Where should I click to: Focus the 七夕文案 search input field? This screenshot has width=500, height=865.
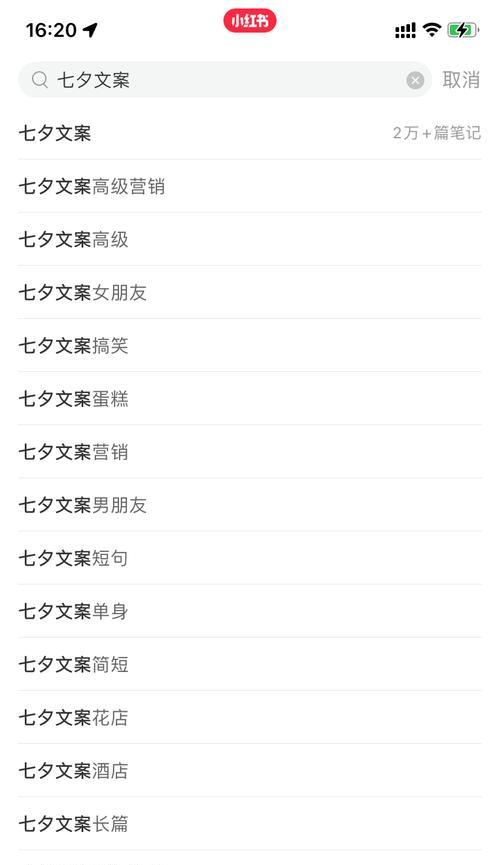click(225, 80)
